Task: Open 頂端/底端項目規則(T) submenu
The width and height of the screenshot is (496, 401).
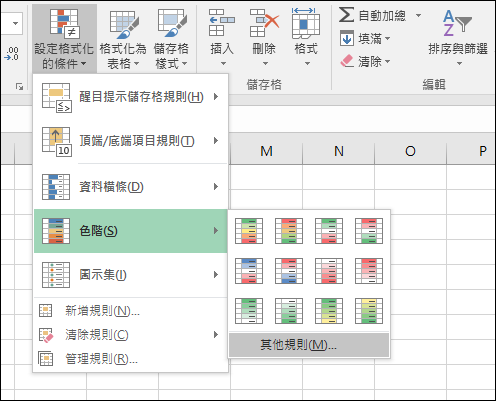Action: 131,141
